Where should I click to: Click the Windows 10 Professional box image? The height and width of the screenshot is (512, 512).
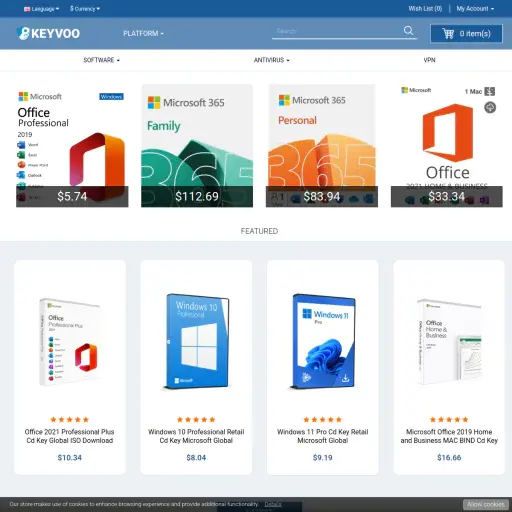click(x=197, y=341)
